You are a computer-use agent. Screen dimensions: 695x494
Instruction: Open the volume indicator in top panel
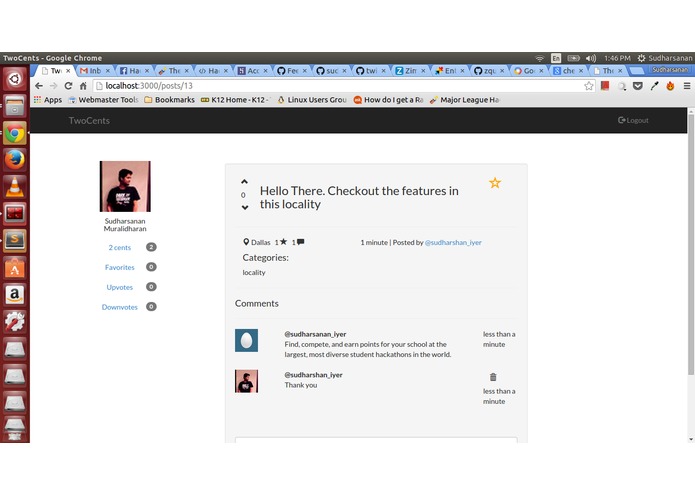click(590, 58)
